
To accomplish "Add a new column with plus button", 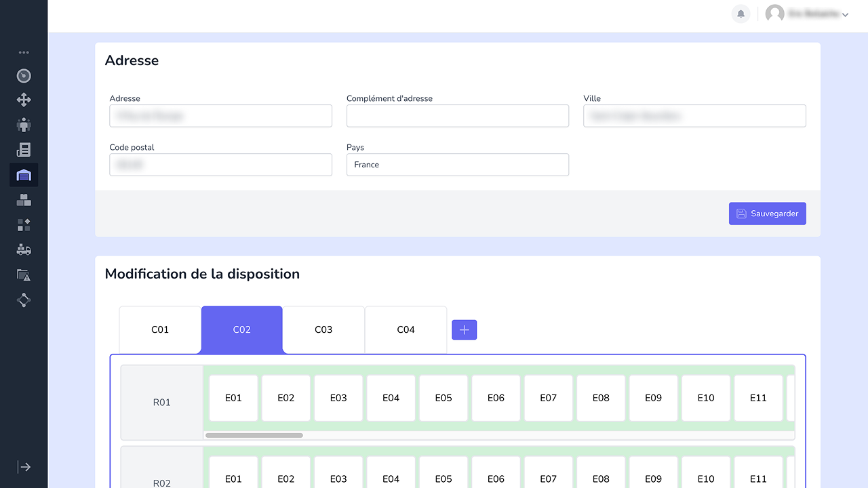I will 465,330.
